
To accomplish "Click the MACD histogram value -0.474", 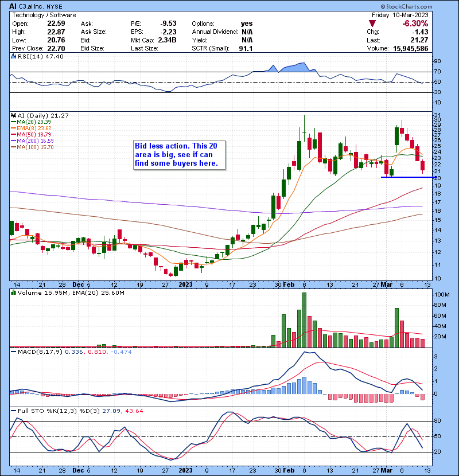I will pos(121,352).
